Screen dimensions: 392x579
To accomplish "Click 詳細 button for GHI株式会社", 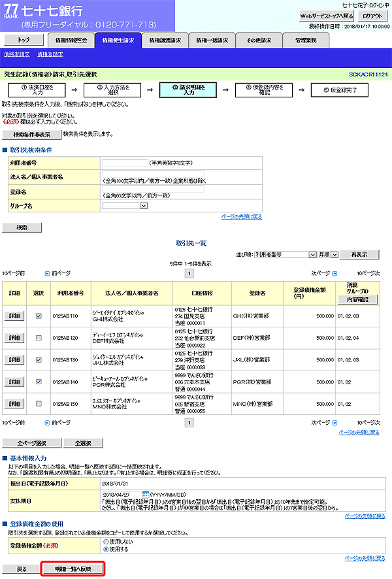I will tap(14, 316).
